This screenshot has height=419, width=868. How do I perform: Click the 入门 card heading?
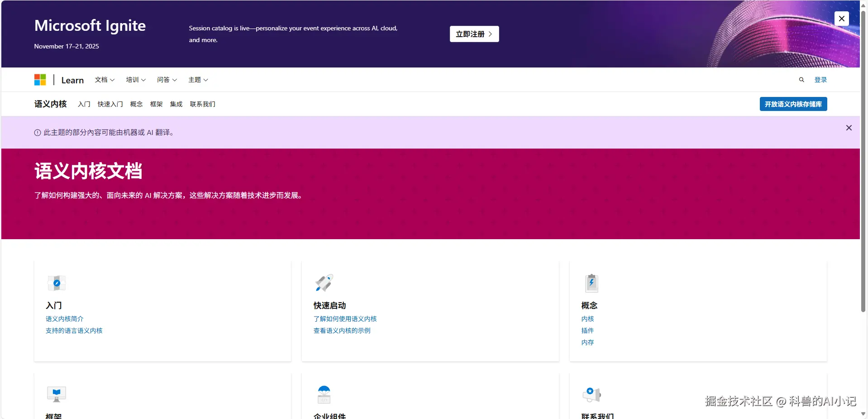click(x=54, y=306)
